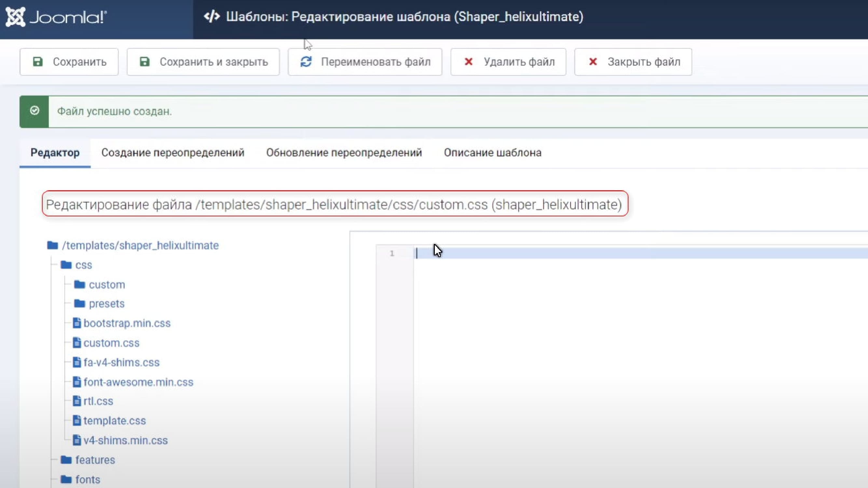Screen dimensions: 868x488
Task: Click the code brackets icon in title
Action: [212, 17]
